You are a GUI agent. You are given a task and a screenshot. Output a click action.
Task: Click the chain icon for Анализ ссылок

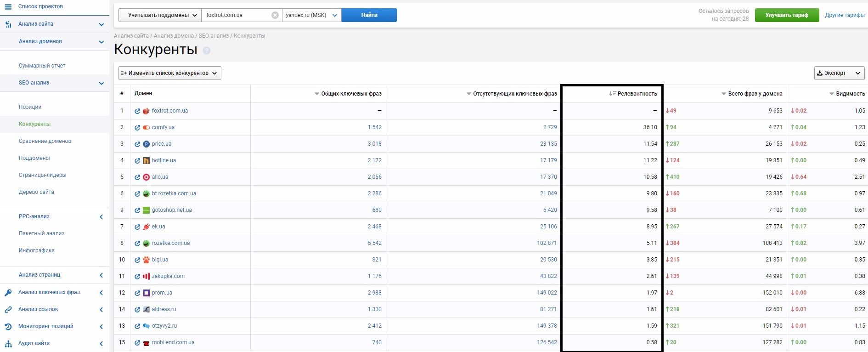(x=8, y=310)
